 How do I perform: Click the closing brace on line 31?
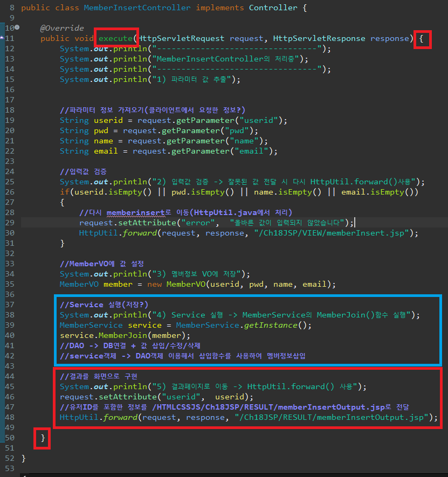click(62, 244)
